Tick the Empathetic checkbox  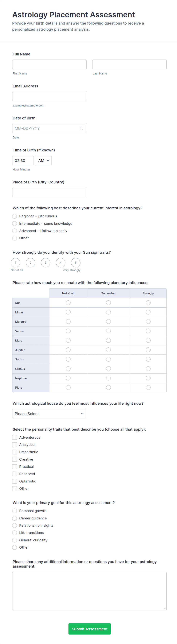(15, 452)
